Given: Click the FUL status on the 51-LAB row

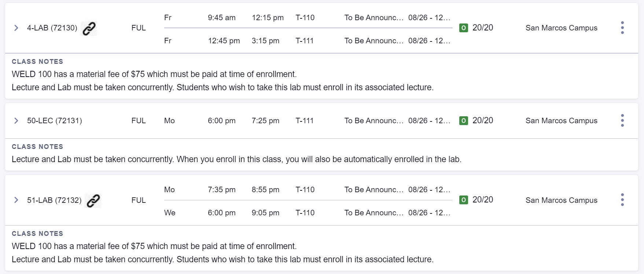Looking at the screenshot, I should (x=139, y=200).
